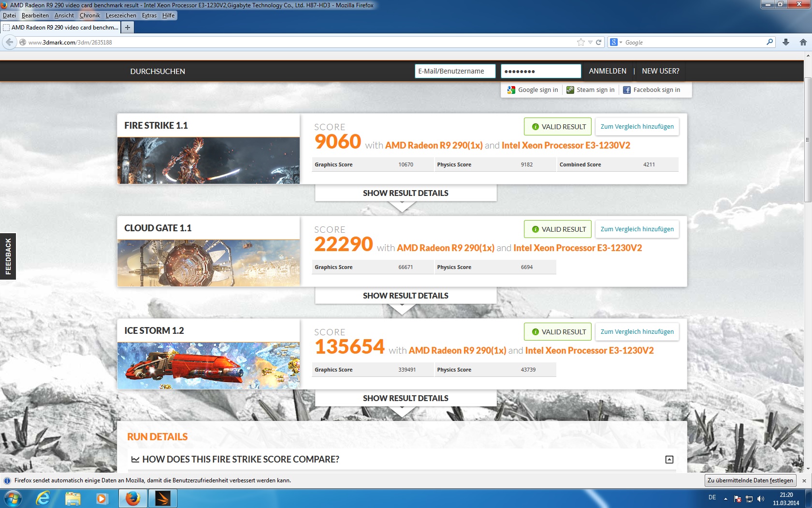Viewport: 812px width, 508px height.
Task: Open the Bearbeiten menu
Action: tap(35, 15)
